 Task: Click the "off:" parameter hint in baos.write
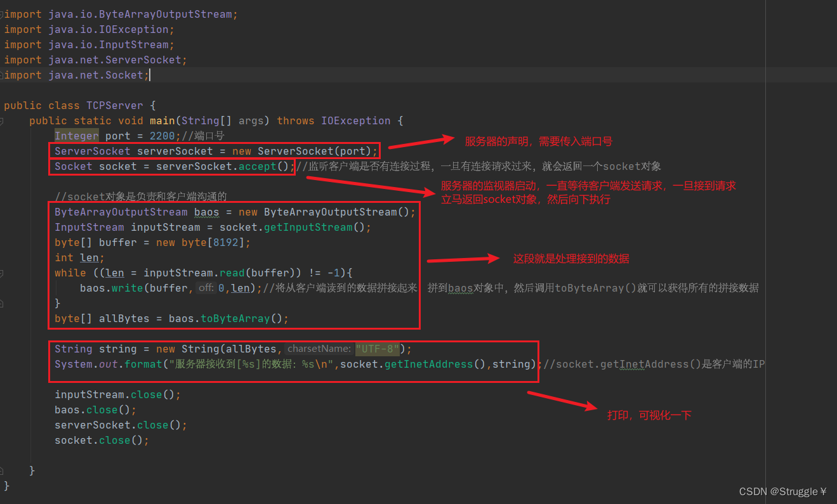coord(207,288)
